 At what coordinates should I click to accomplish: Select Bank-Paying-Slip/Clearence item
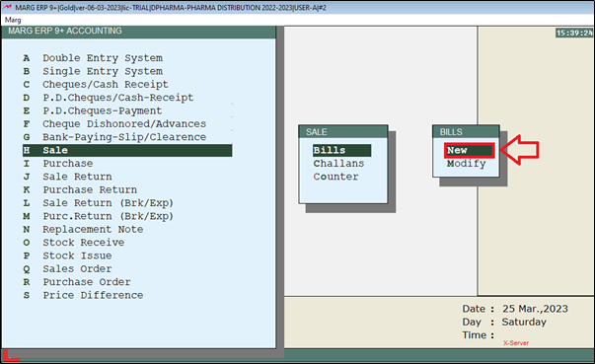[x=124, y=137]
